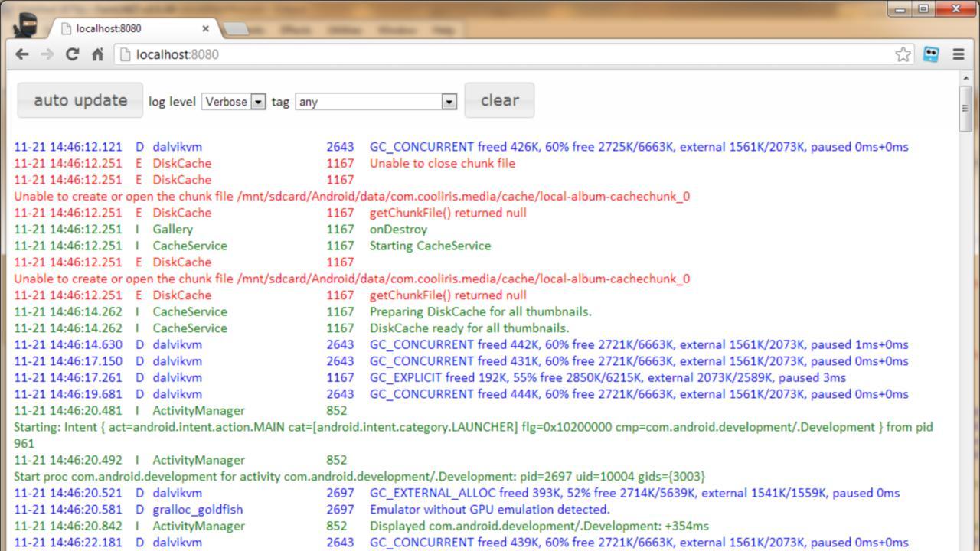
Task: Open the Chrome hamburger menu
Action: pos(958,54)
